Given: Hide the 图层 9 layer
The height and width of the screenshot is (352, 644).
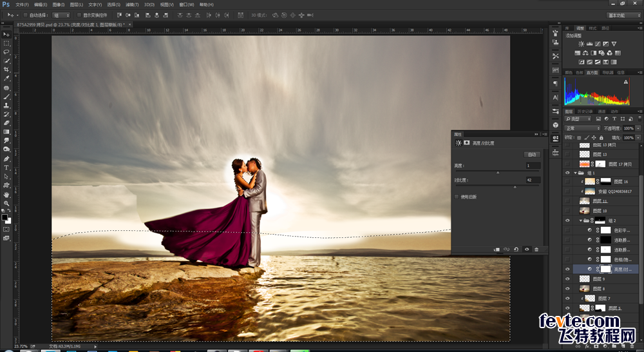Looking at the screenshot, I should click(x=567, y=279).
